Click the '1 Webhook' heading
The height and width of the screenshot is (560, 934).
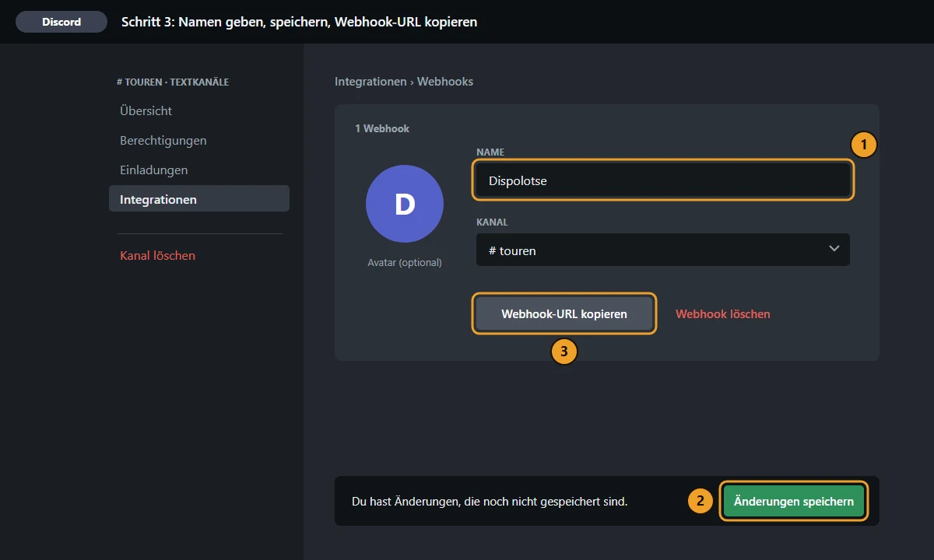(382, 128)
